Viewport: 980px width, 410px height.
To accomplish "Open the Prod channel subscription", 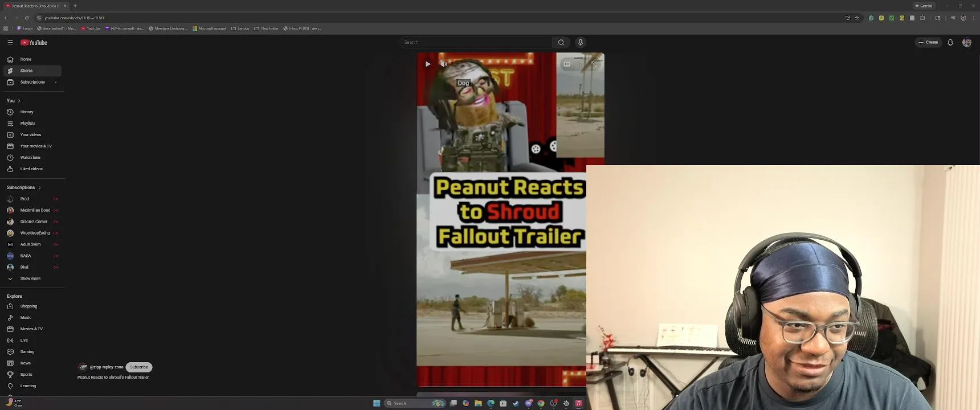I will point(32,199).
